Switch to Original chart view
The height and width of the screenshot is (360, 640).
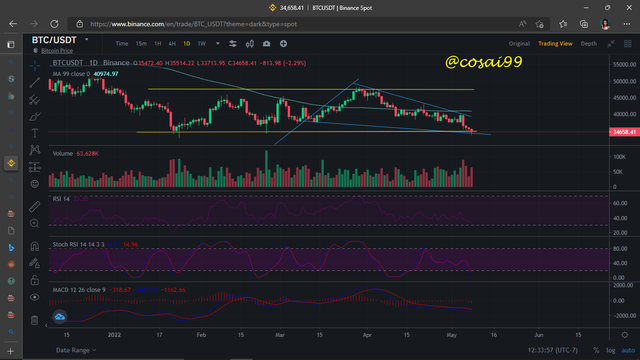tap(519, 44)
